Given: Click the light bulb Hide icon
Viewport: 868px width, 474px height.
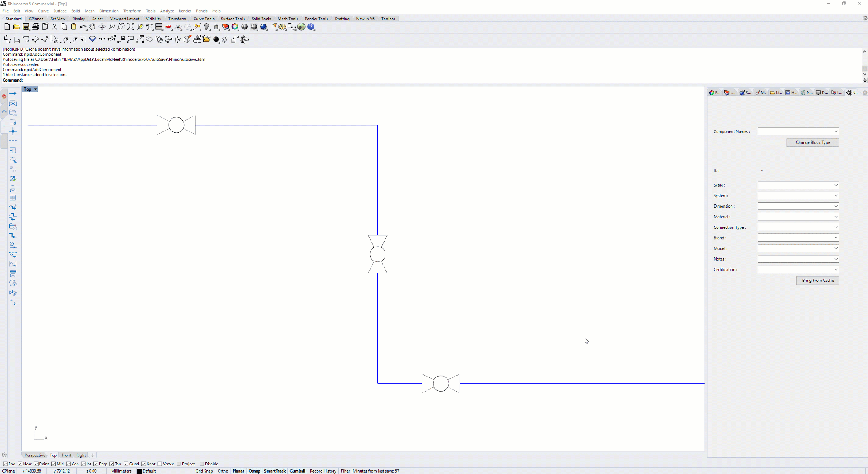Looking at the screenshot, I should [207, 27].
